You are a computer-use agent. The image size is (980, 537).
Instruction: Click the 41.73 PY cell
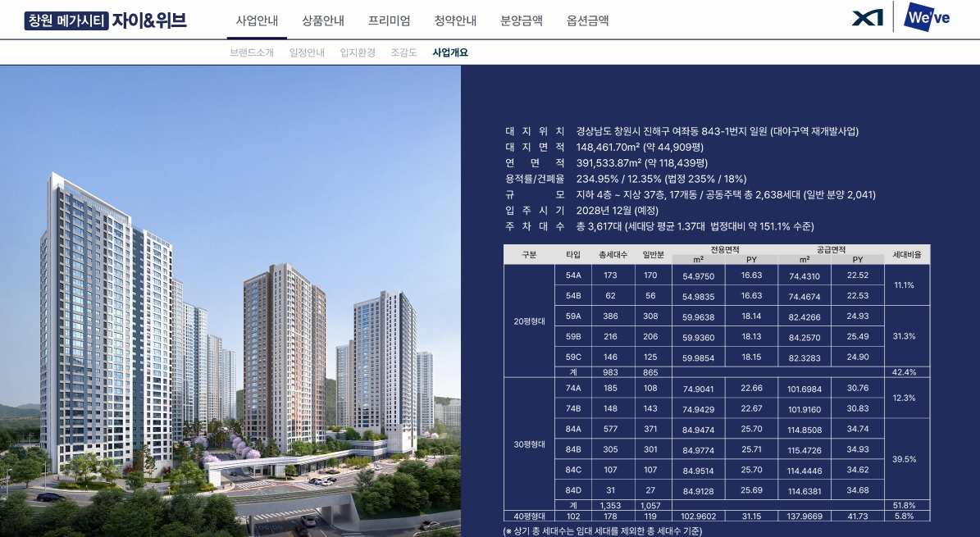pos(858,517)
